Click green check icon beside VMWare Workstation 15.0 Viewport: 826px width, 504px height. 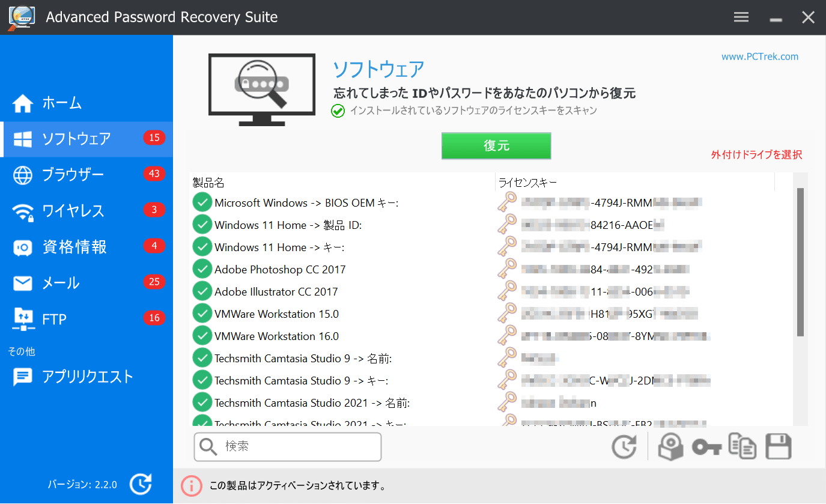[x=202, y=314]
